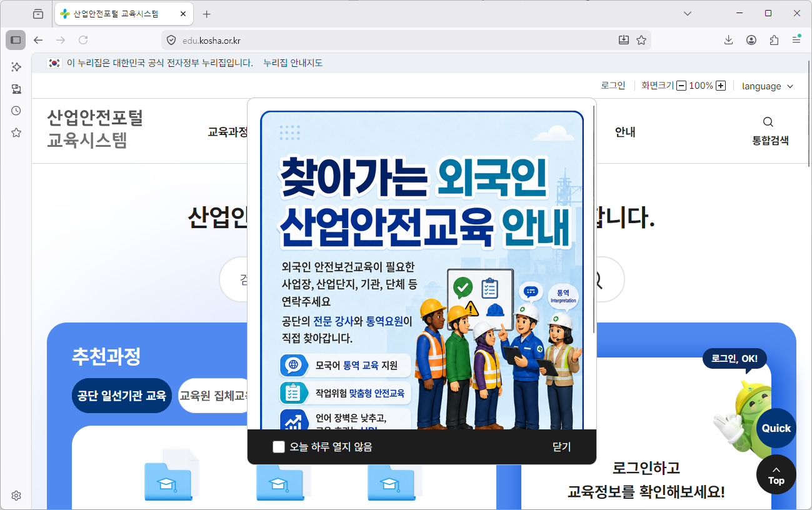
Task: Click 화면크기 100% text
Action: pyautogui.click(x=677, y=86)
